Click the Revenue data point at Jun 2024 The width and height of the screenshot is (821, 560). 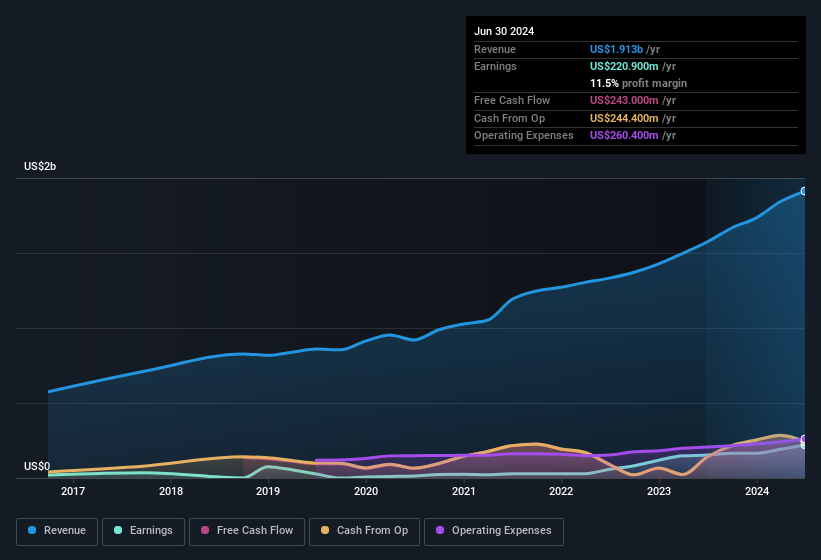pos(804,191)
